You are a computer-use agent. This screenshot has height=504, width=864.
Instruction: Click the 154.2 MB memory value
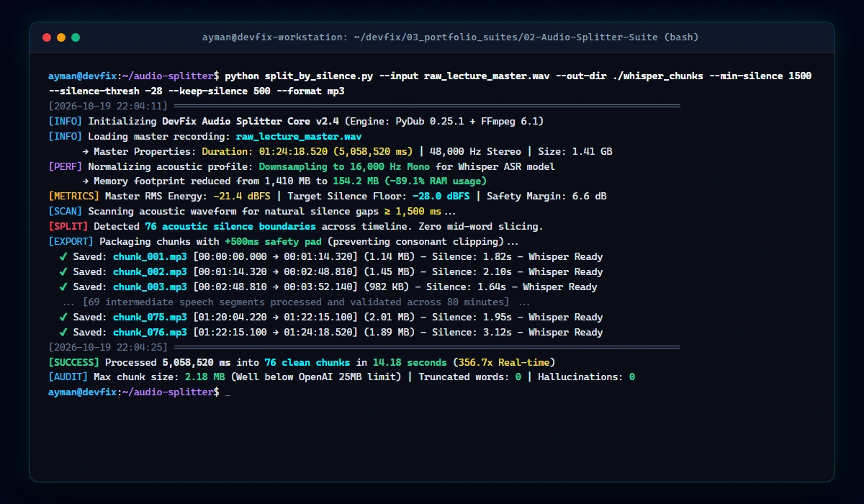355,181
